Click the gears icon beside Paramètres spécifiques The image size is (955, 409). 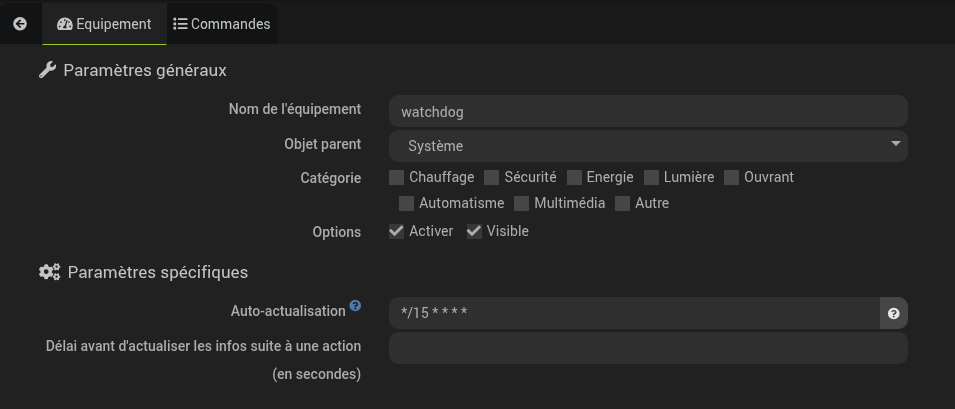pos(49,272)
